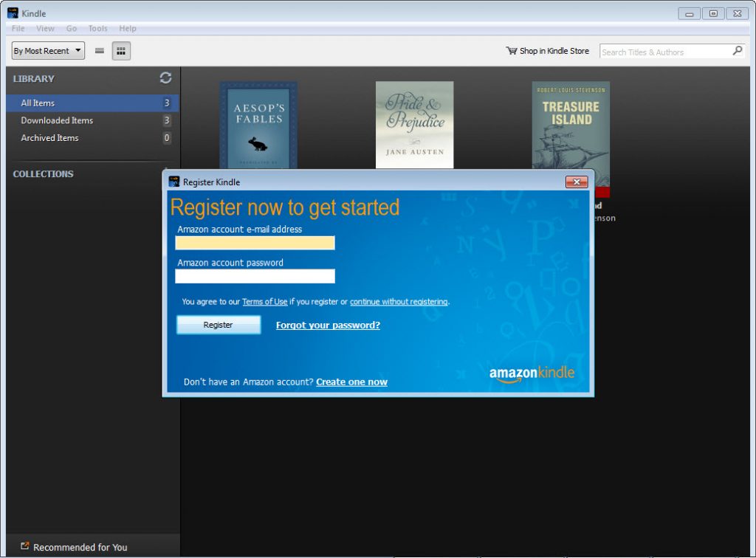
Task: Click the Forgot your password link
Action: [328, 325]
